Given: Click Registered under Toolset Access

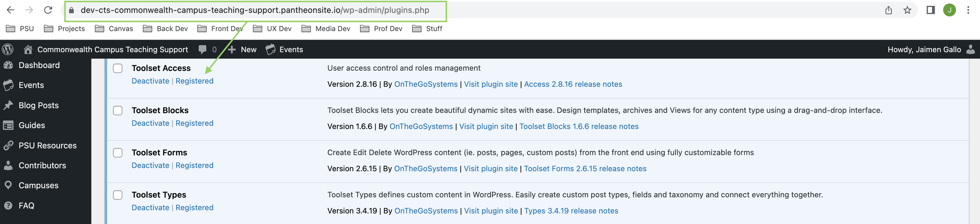Looking at the screenshot, I should click(x=194, y=81).
